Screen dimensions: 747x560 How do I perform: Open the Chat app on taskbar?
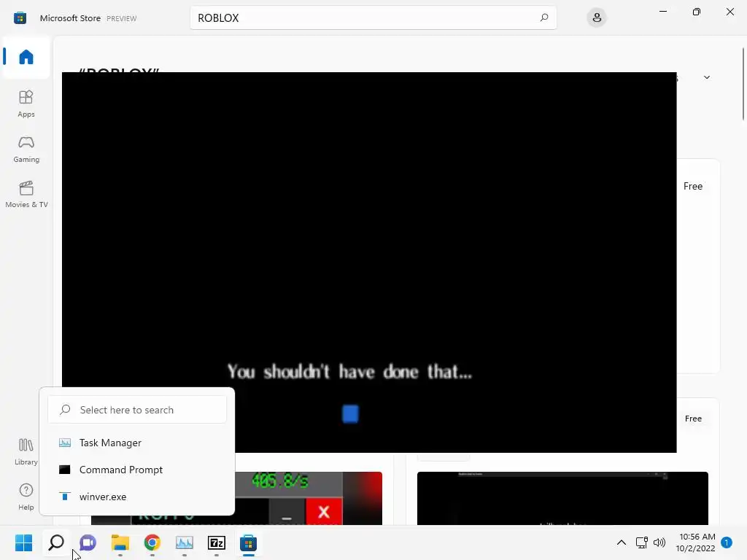pos(88,542)
